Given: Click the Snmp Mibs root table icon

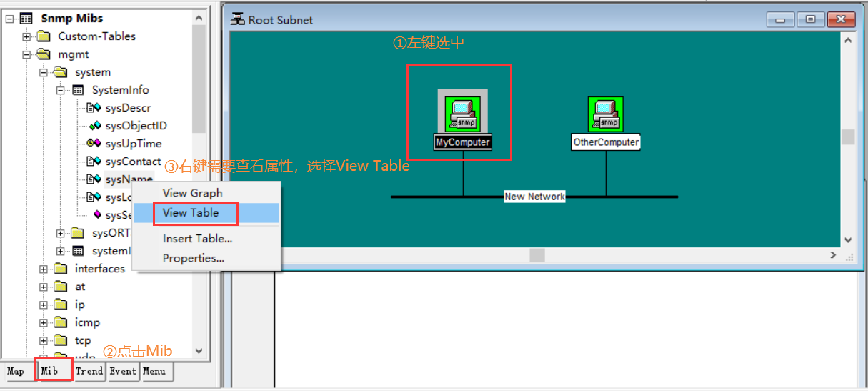Looking at the screenshot, I should [x=26, y=19].
